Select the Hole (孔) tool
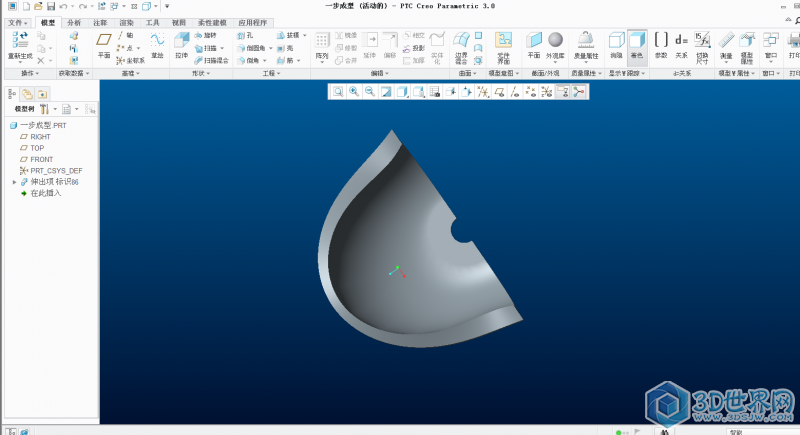800x435 pixels. coord(245,35)
